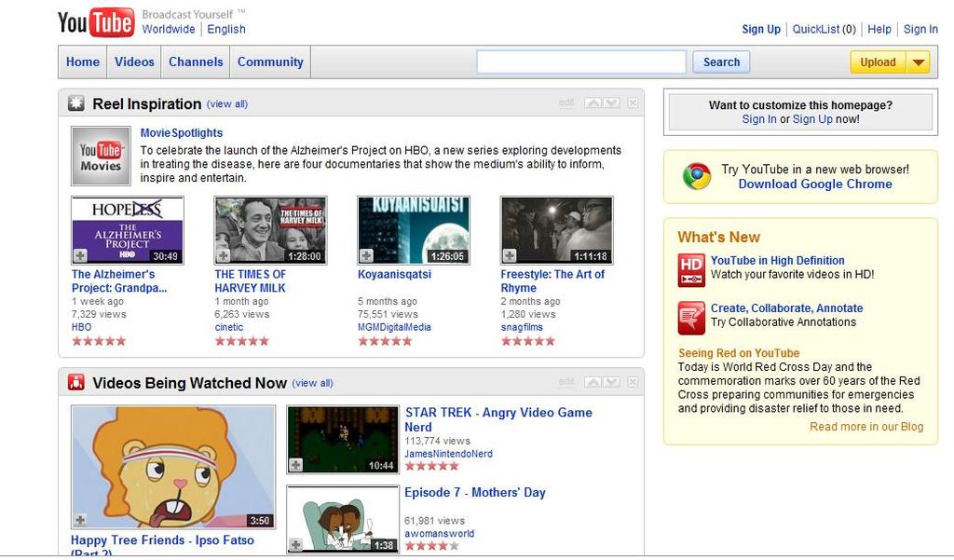954x560 pixels.
Task: Click the Seeing Red on YouTube heading
Action: pos(739,353)
